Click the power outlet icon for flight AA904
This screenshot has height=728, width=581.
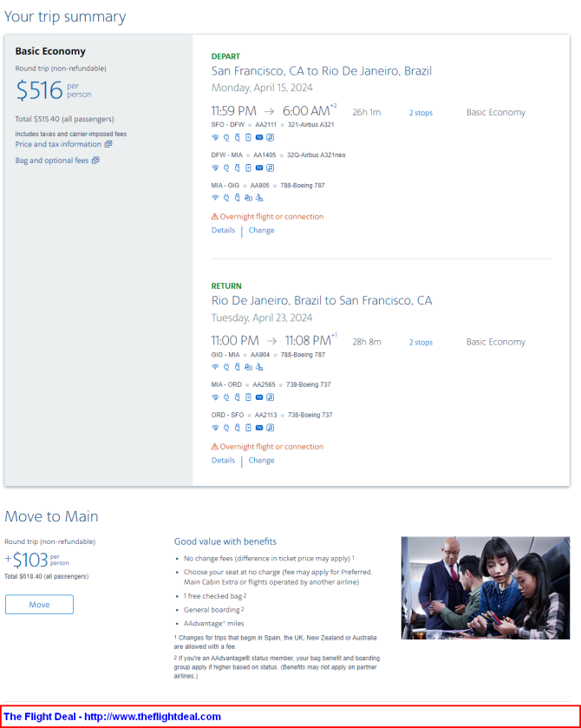click(x=225, y=367)
